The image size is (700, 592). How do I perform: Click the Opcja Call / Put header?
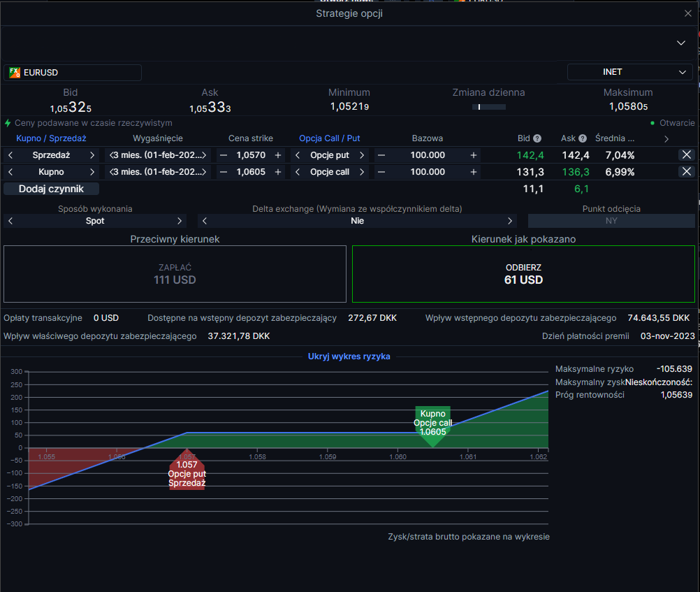(330, 138)
